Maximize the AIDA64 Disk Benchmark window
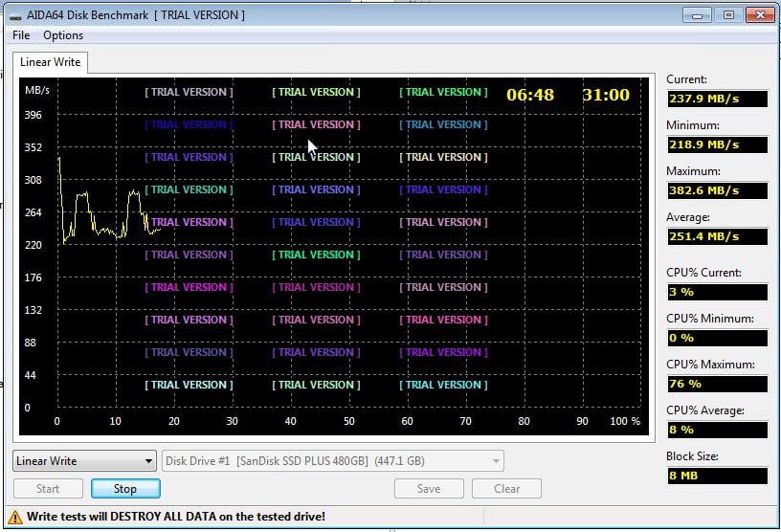Image resolution: width=781 pixels, height=532 pixels. [x=728, y=15]
